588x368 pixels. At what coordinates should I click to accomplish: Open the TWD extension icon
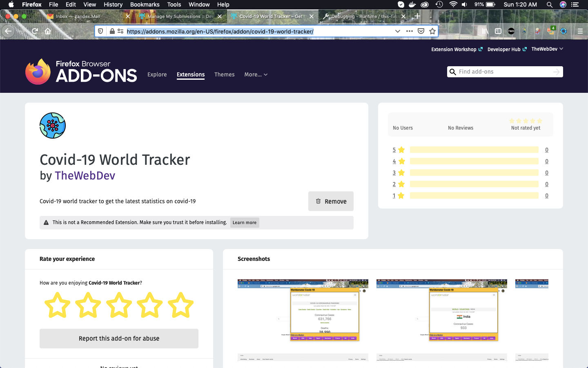pos(511,31)
